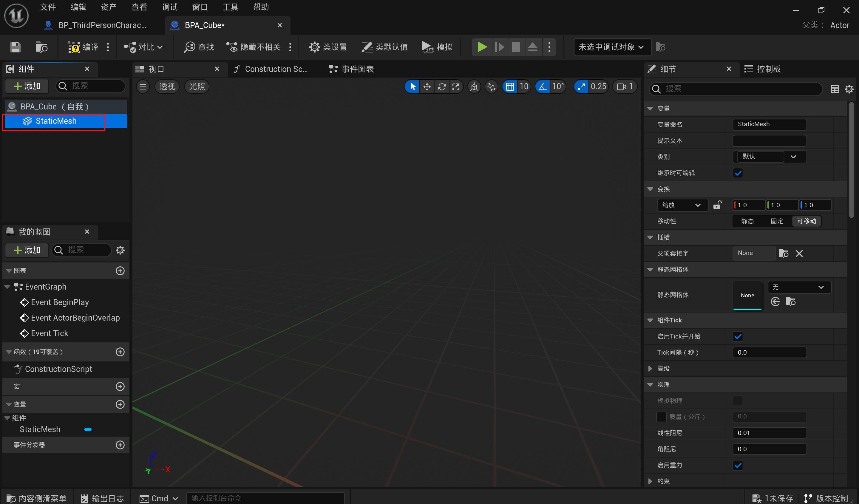The height and width of the screenshot is (504, 859).
Task: Open the 工具 menu
Action: (x=230, y=7)
